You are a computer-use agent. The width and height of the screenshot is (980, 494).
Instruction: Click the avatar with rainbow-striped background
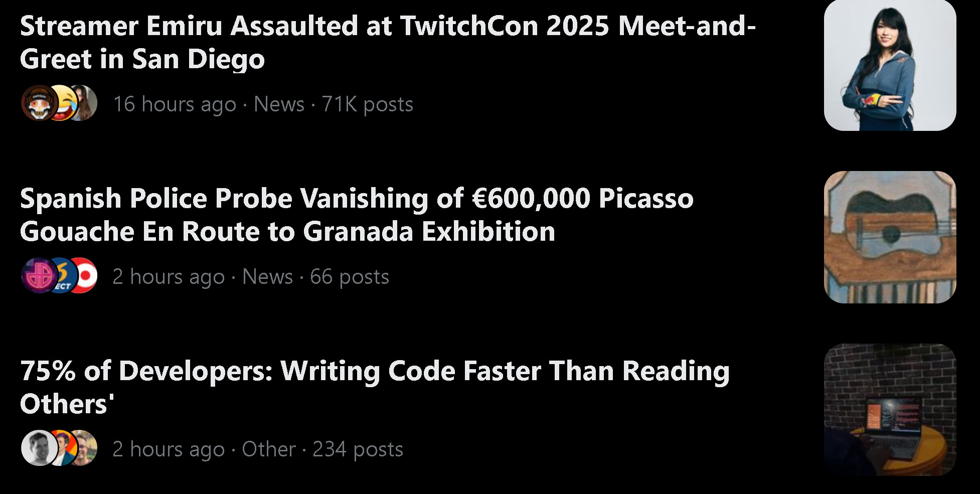tap(63, 448)
